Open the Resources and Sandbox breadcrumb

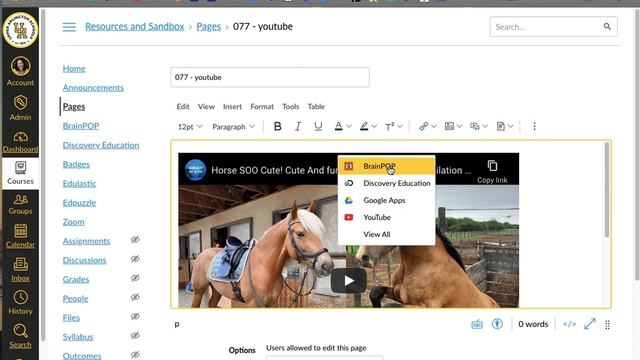tap(135, 27)
